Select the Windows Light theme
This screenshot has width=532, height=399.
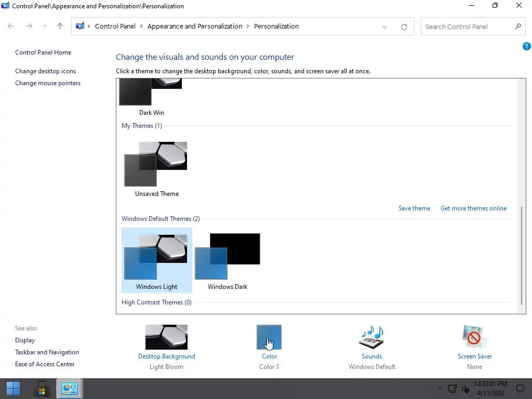[x=157, y=260]
